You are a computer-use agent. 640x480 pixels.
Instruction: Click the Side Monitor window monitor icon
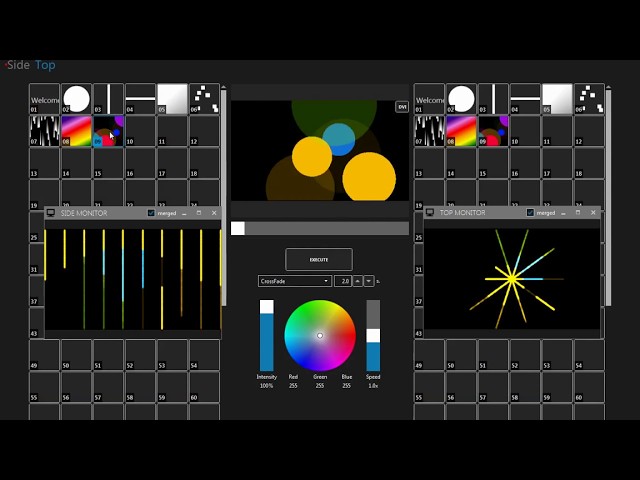[x=51, y=213]
